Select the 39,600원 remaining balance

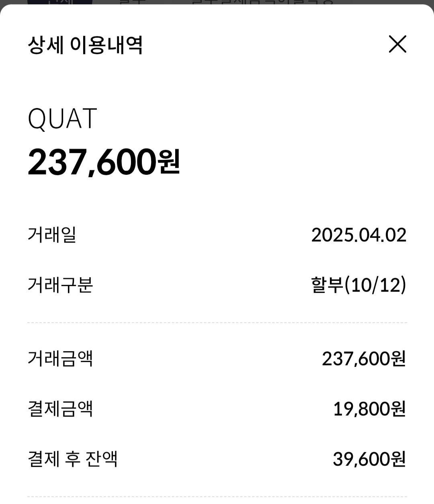[x=369, y=459]
